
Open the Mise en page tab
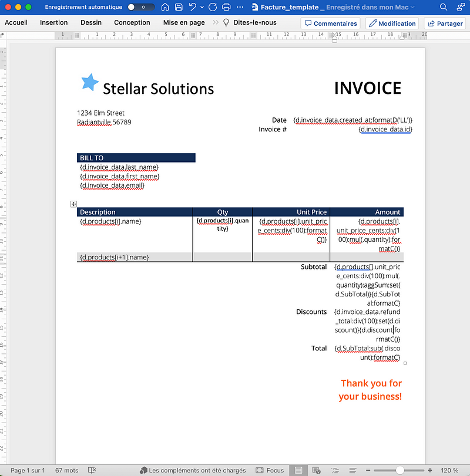pos(184,22)
